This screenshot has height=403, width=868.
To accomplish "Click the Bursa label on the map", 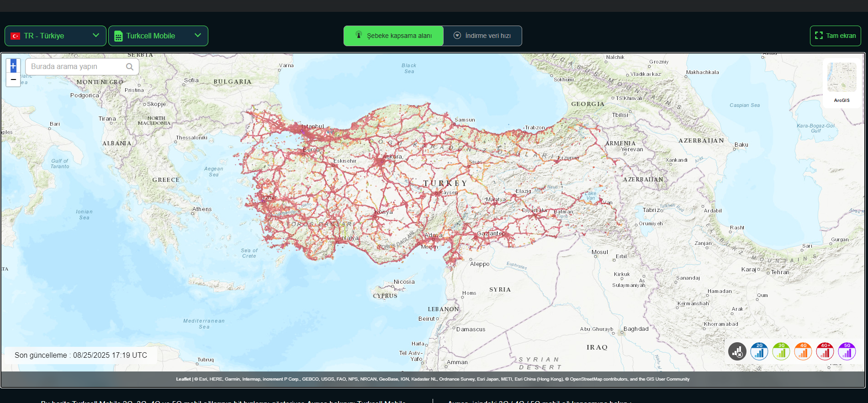I will coord(311,150).
